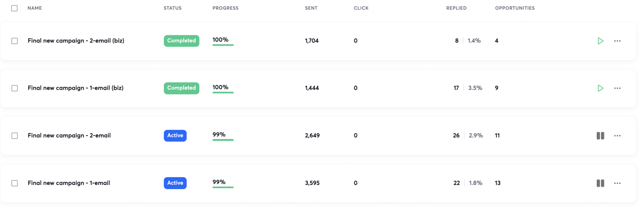Pause the Final new campaign - 1-email
The width and height of the screenshot is (644, 207).
600,183
